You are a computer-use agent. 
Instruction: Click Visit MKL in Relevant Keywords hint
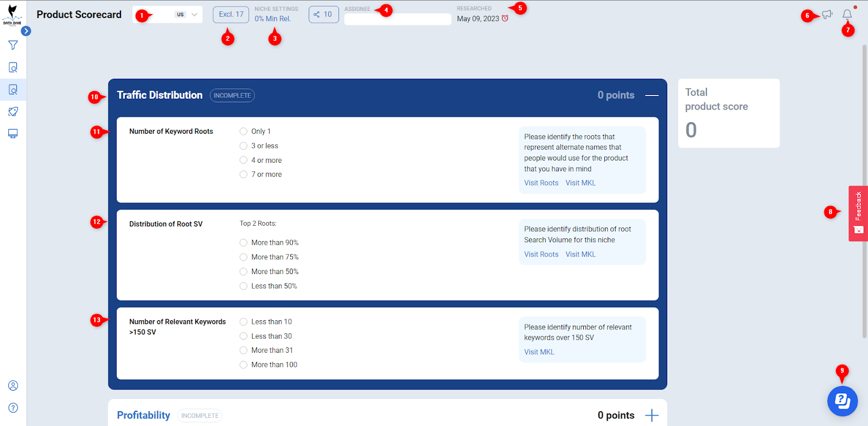pos(539,352)
